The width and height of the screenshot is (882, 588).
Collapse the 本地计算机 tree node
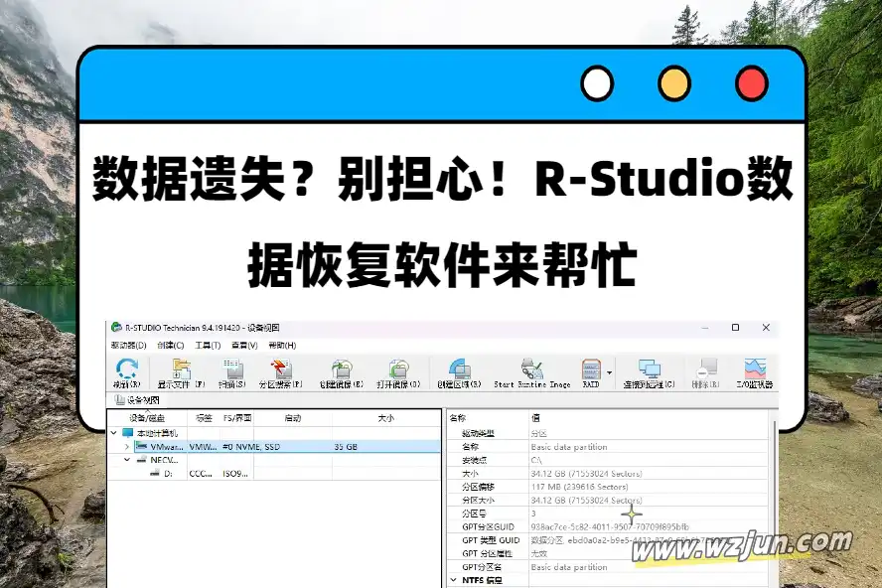coord(114,433)
